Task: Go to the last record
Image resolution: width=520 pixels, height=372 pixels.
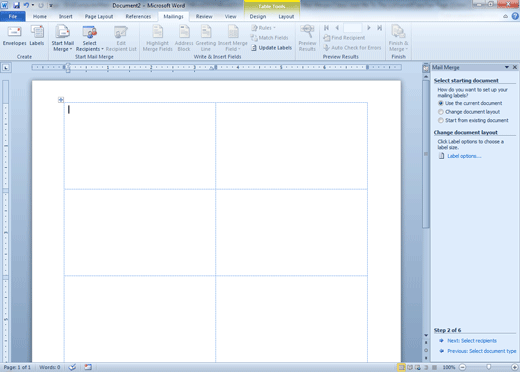Action: [x=379, y=28]
